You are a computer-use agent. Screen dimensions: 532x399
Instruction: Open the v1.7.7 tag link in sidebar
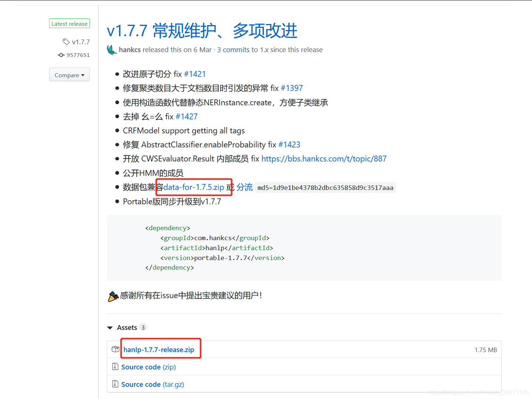point(81,42)
